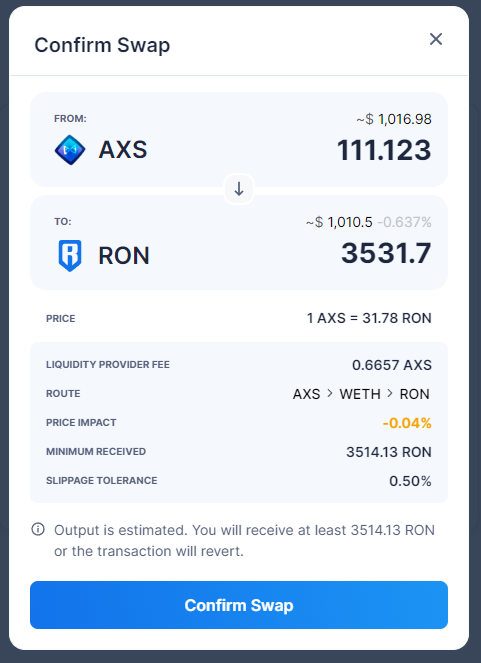The width and height of the screenshot is (481, 663).
Task: Click the Route label
Action: (x=63, y=394)
